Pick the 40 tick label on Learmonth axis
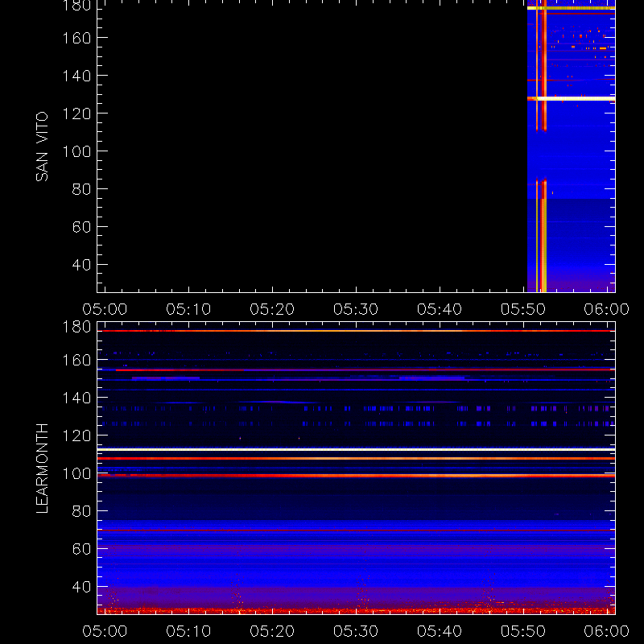This screenshot has width=644, height=644. click(81, 587)
